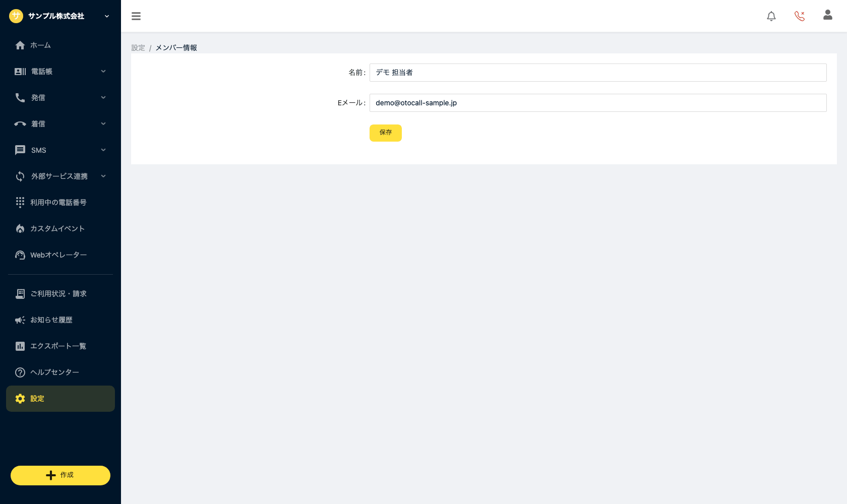
Task: Click the 設定 gear icon
Action: tap(20, 399)
